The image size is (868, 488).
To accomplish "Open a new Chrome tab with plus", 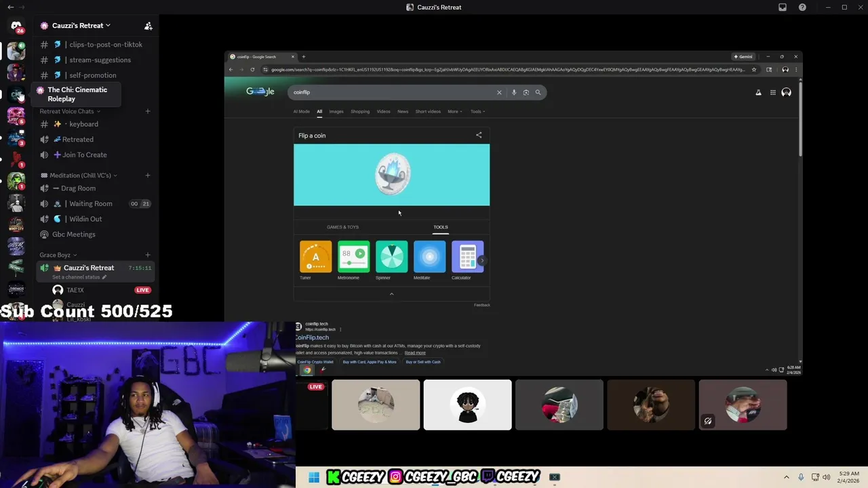I will click(303, 57).
